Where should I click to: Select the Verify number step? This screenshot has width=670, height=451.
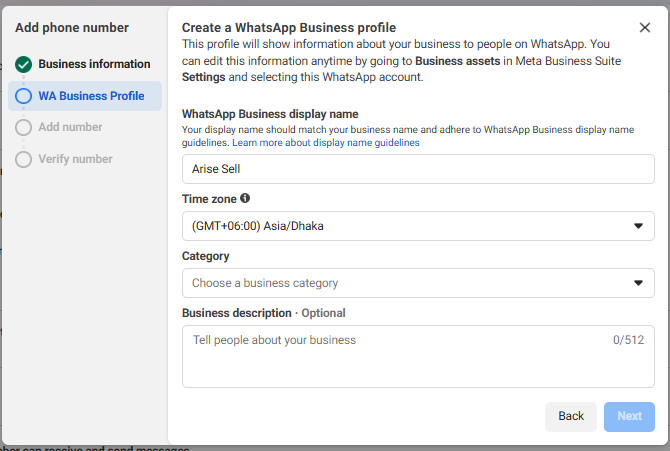coord(85,159)
